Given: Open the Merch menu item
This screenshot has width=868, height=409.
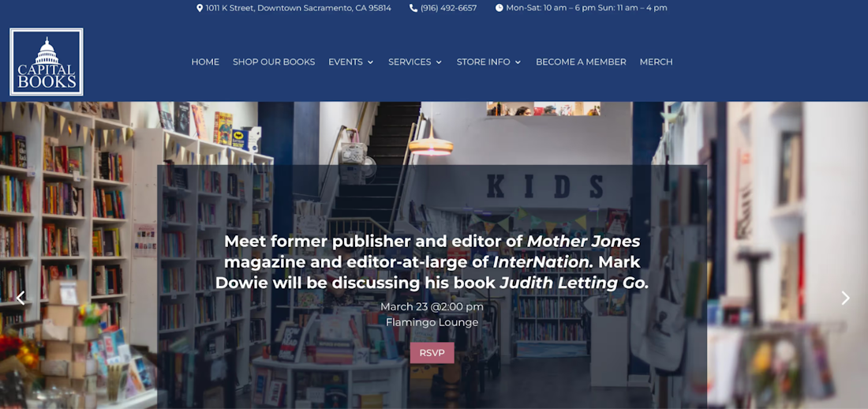Looking at the screenshot, I should click(x=657, y=62).
